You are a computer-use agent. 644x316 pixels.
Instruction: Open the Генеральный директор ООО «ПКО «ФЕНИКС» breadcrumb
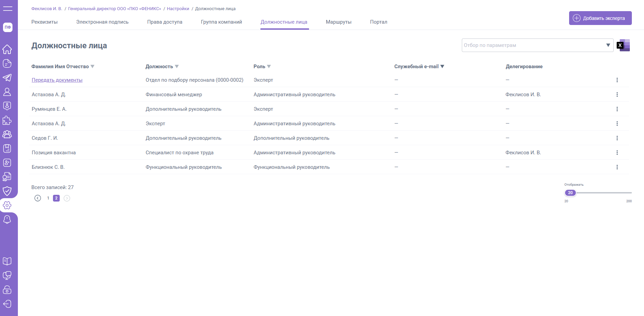pyautogui.click(x=115, y=9)
